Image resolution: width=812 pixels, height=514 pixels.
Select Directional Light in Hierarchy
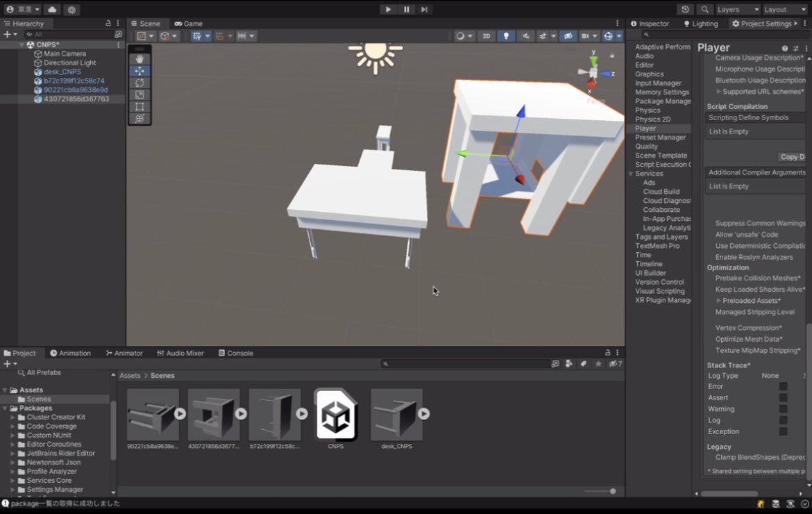pos(69,63)
